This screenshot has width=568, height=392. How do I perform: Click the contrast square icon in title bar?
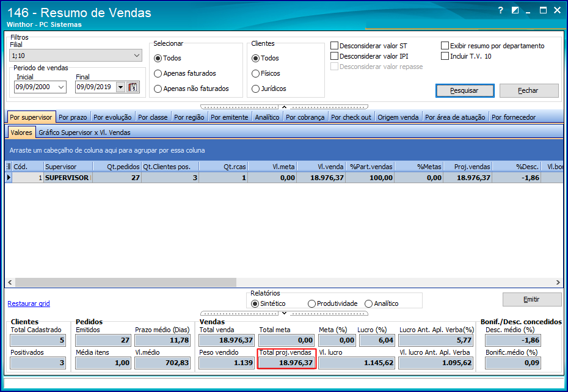tap(515, 10)
